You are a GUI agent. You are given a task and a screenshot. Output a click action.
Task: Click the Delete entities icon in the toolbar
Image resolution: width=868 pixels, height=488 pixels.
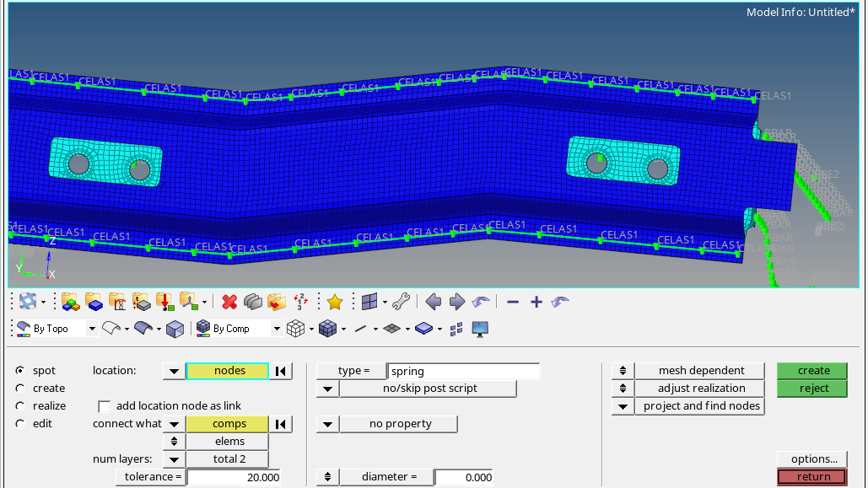point(229,301)
